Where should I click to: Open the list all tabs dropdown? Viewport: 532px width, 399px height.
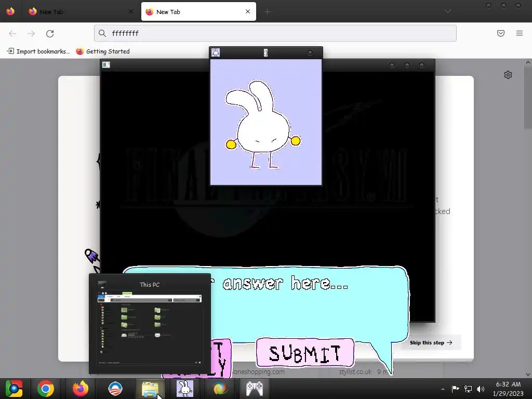pyautogui.click(x=448, y=11)
